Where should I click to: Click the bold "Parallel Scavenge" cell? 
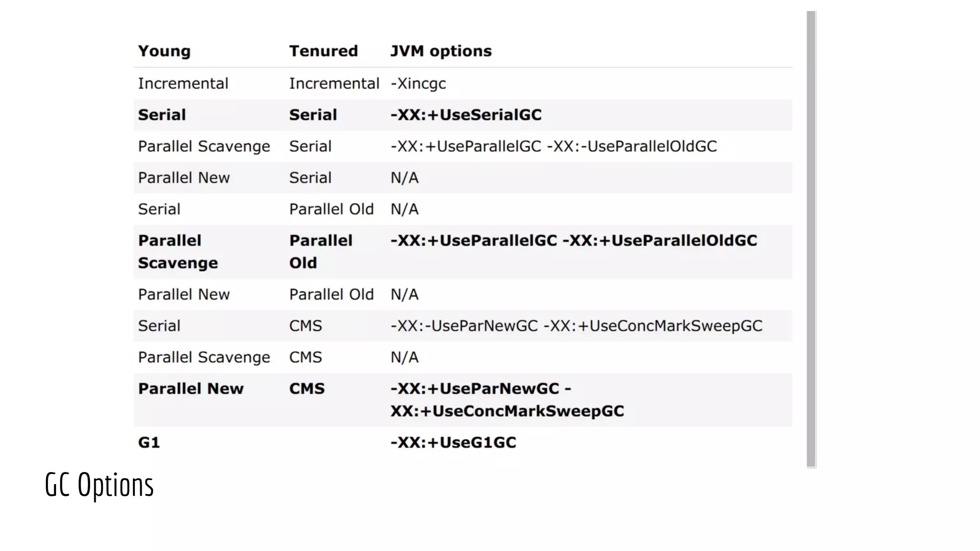point(178,252)
